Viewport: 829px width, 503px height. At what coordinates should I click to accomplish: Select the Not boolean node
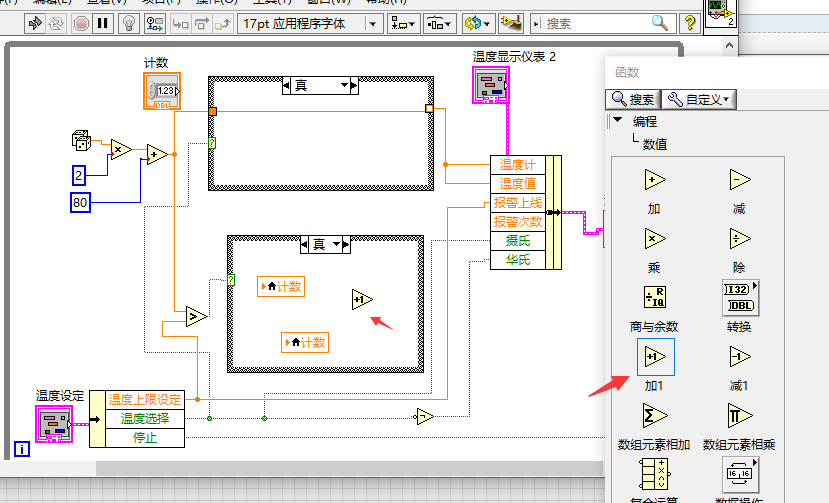425,417
